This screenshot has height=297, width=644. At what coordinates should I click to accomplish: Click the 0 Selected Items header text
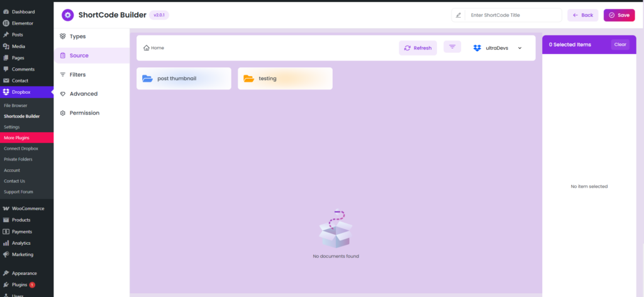coord(570,45)
